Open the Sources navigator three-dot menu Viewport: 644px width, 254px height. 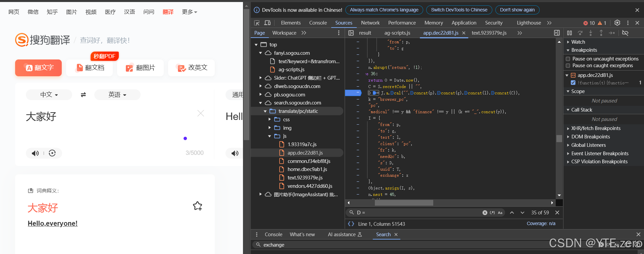(x=339, y=33)
